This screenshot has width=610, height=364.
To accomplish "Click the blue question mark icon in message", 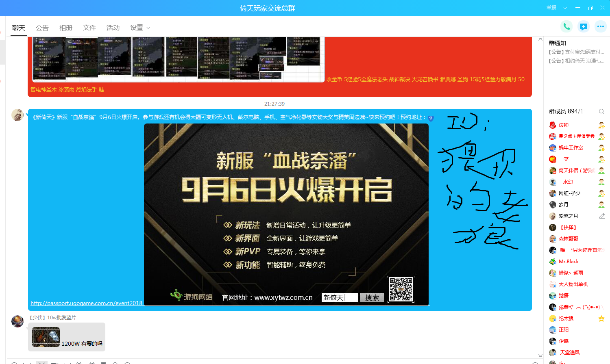I will [431, 118].
